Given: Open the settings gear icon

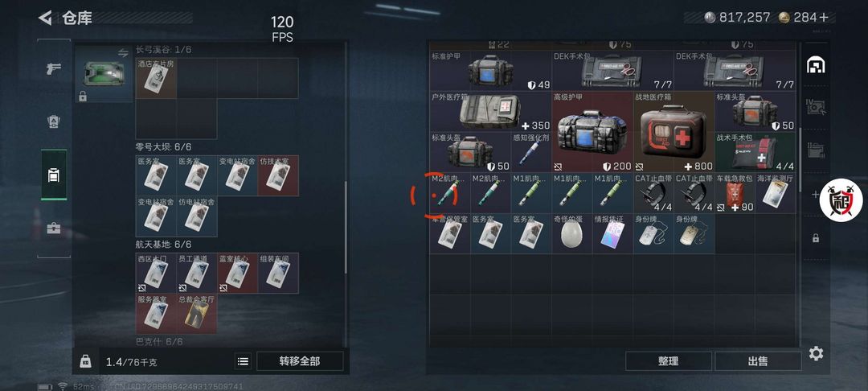Looking at the screenshot, I should pyautogui.click(x=816, y=353).
